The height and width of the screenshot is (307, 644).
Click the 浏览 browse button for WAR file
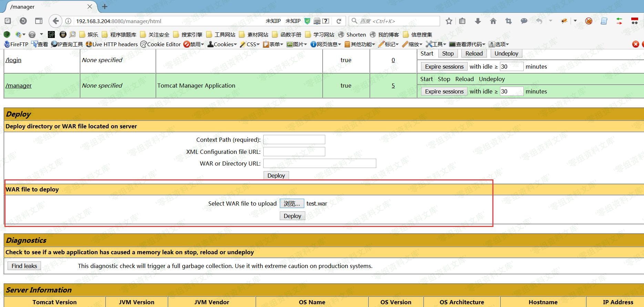292,204
